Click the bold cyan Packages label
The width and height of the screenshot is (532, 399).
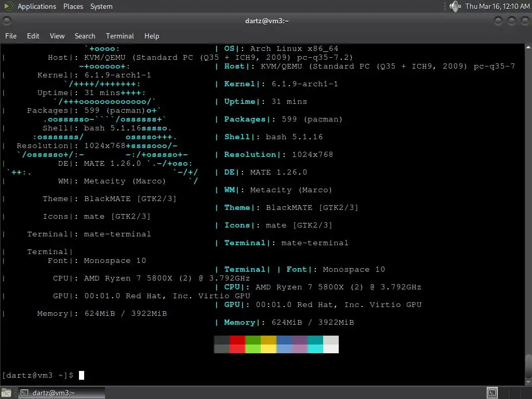click(x=245, y=119)
